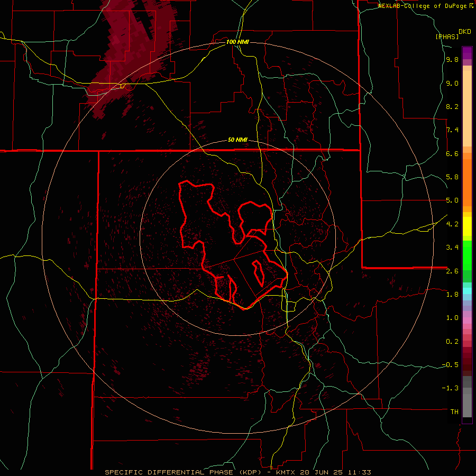The image size is (476, 476).
Task: Click the "100 NMI" range ring label
Action: [x=237, y=42]
